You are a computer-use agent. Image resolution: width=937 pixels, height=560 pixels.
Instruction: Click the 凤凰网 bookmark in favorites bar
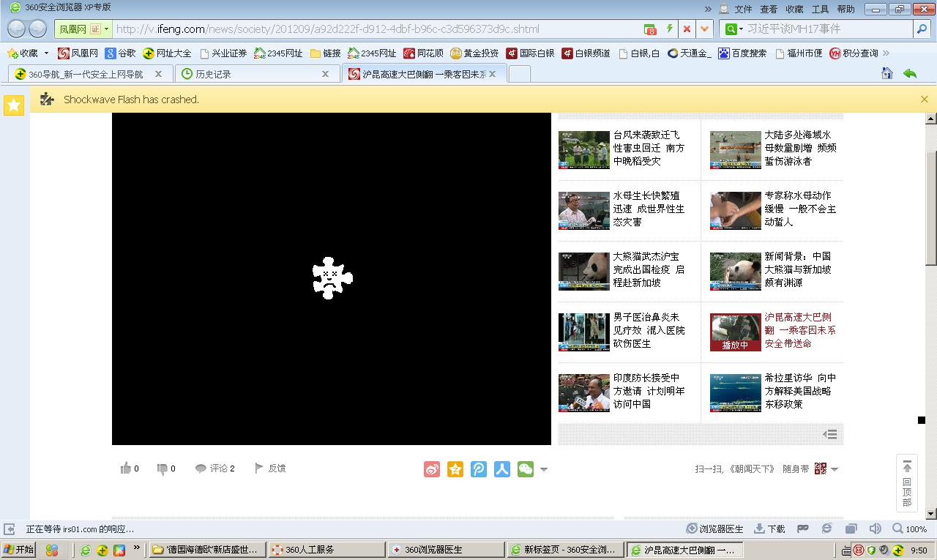(78, 53)
